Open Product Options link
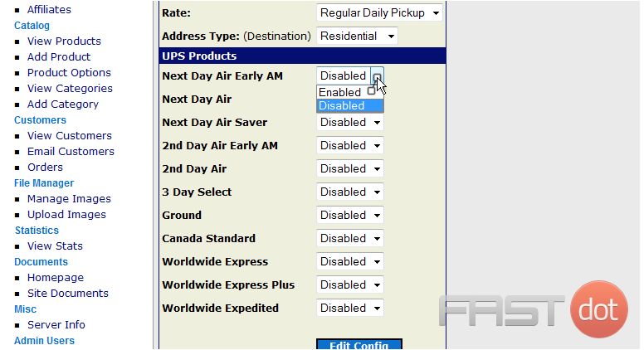Viewport: 644px width, 350px height. tap(69, 73)
